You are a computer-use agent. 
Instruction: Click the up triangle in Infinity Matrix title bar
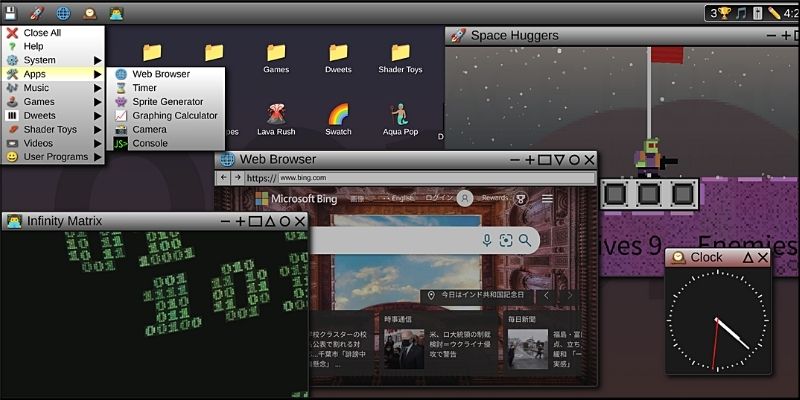point(270,221)
